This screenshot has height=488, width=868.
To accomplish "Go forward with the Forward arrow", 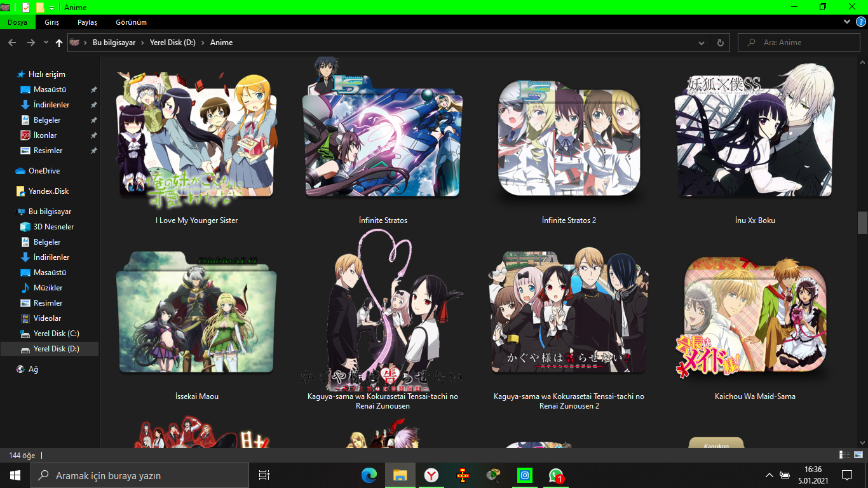I will (x=31, y=43).
